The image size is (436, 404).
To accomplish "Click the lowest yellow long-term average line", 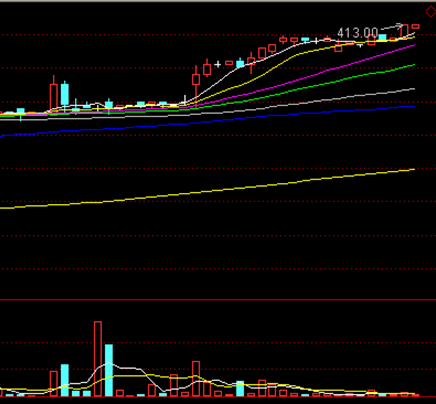I will (x=207, y=189).
